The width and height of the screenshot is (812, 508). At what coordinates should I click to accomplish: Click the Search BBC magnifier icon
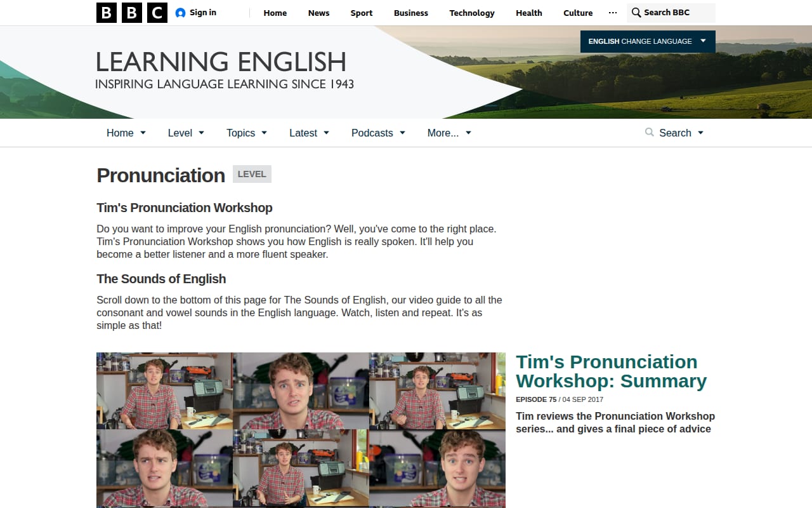tap(636, 13)
